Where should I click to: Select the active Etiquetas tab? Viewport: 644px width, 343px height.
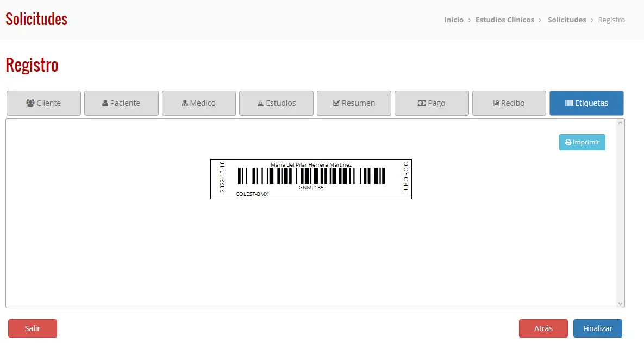[586, 103]
